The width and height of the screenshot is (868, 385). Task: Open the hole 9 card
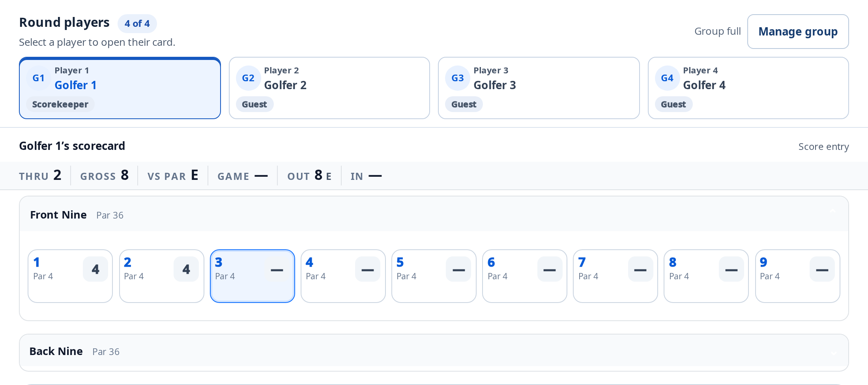[x=798, y=276]
